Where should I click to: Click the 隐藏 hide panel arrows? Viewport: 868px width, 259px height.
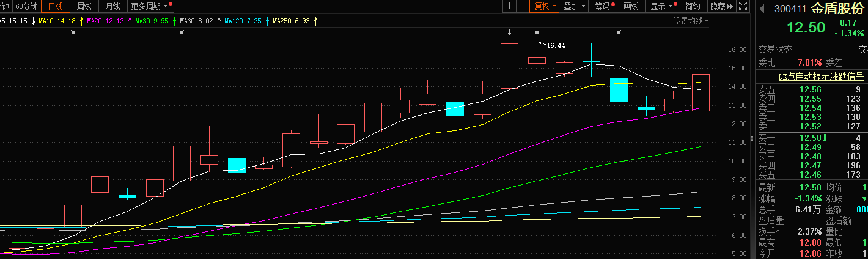721,6
